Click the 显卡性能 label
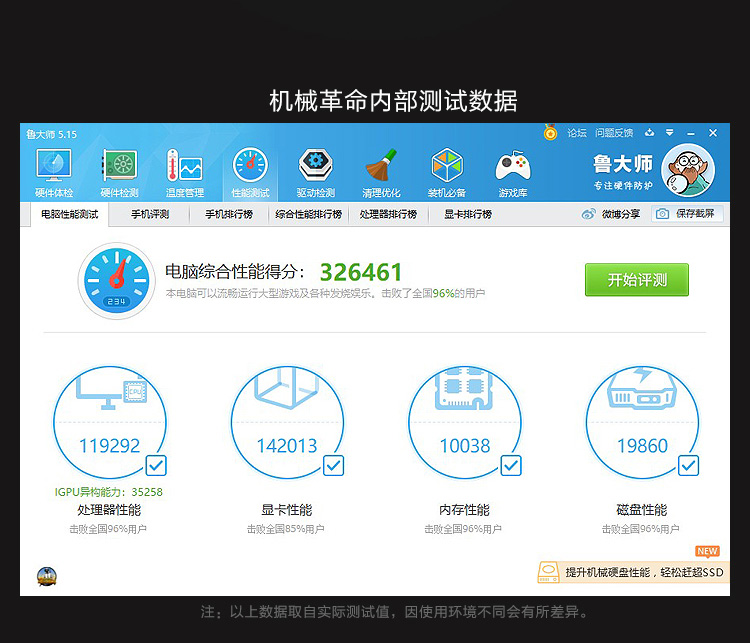This screenshot has height=643, width=750. point(287,510)
